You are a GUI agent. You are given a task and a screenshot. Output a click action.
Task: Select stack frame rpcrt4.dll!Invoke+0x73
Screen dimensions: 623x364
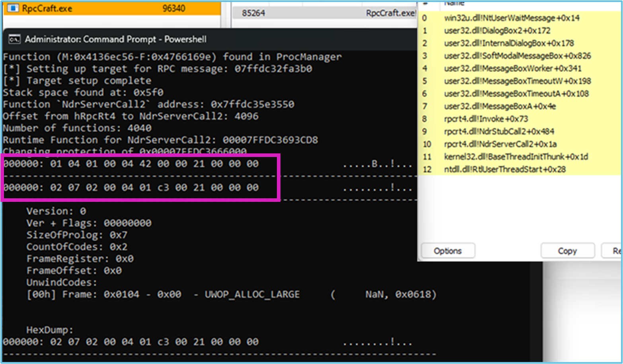click(486, 119)
